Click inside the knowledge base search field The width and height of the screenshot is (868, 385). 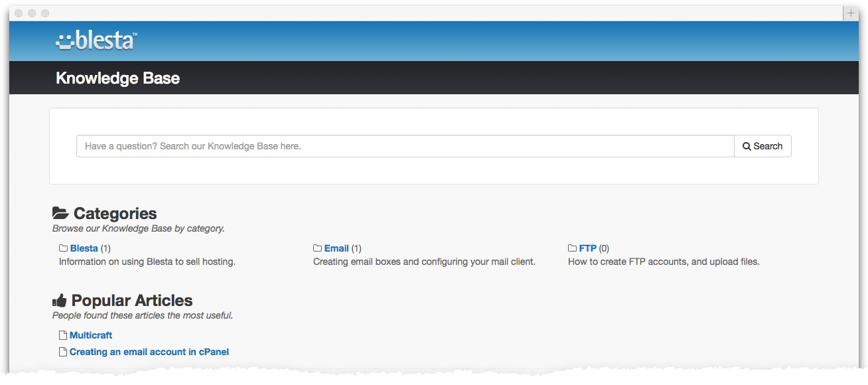(405, 145)
